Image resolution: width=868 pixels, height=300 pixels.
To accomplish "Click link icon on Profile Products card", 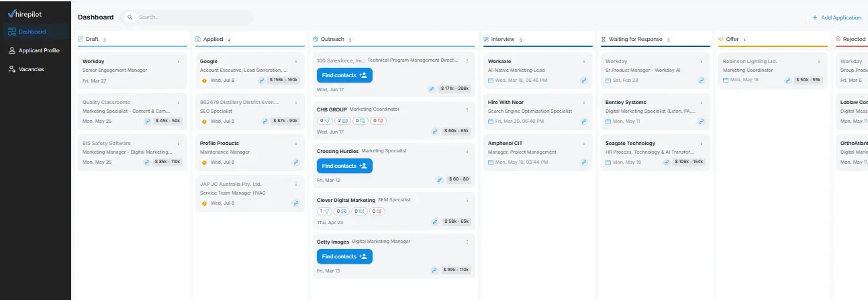I will tap(296, 162).
